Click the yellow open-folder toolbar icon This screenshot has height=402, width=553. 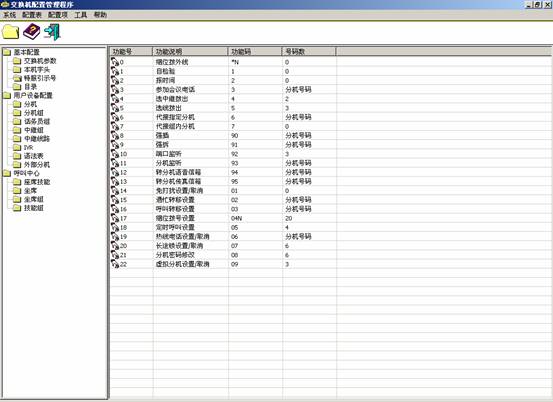coord(11,32)
